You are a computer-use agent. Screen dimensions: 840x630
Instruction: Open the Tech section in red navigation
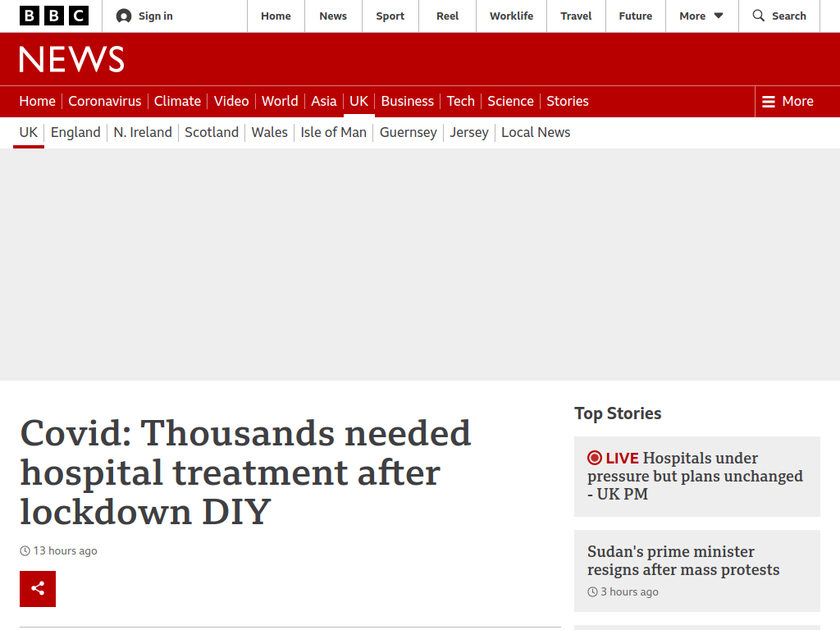(x=461, y=101)
